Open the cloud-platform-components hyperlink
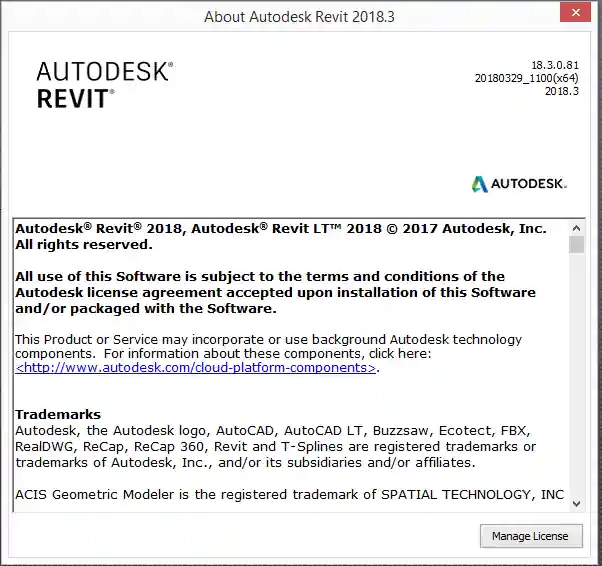 point(197,368)
